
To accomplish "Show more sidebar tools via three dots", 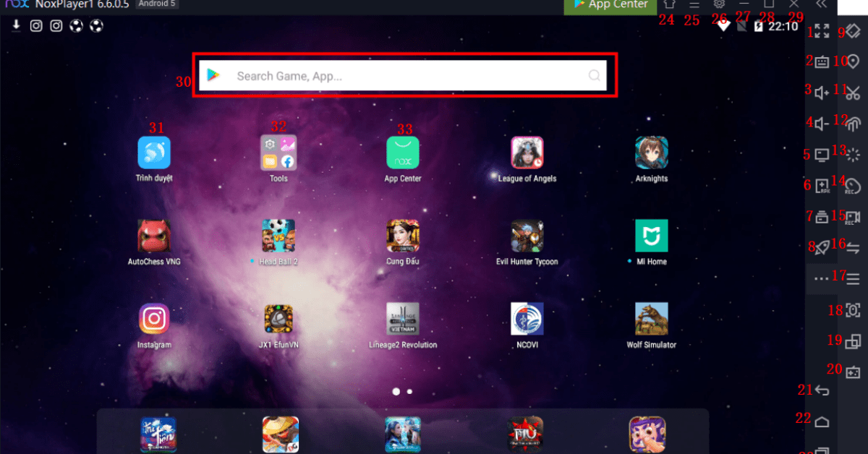I will point(822,278).
